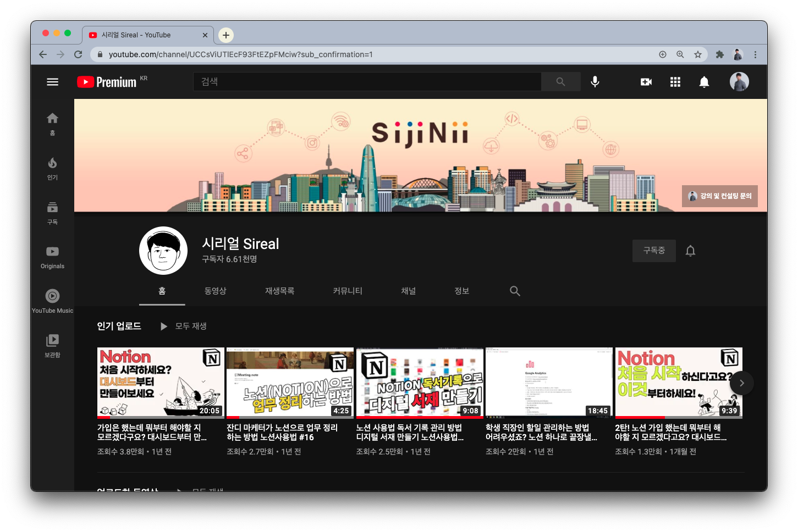Open the YouTube hamburger guide menu

click(52, 82)
